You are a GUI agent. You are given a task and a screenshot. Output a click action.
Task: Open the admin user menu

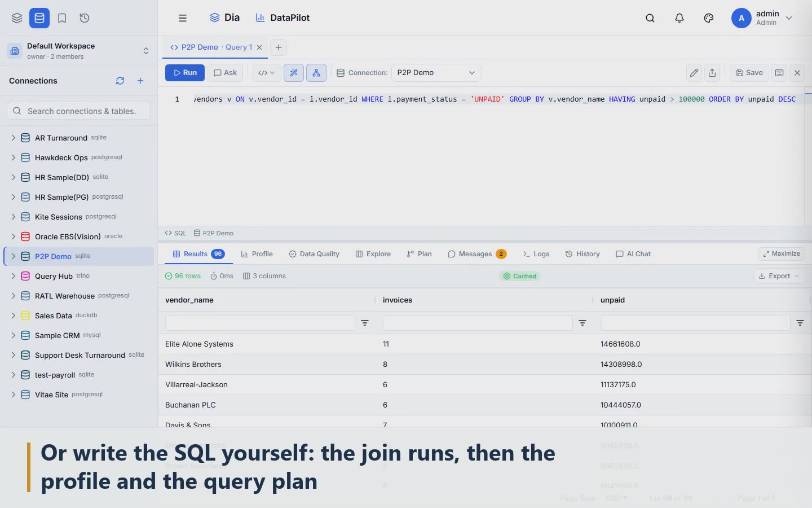point(762,18)
